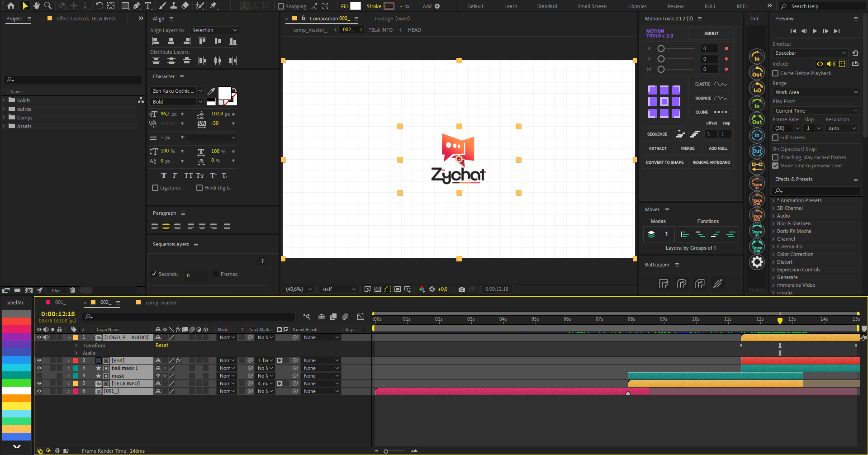The width and height of the screenshot is (868, 455).
Task: Click the ABOUT button in Motion Tools
Action: (x=711, y=33)
